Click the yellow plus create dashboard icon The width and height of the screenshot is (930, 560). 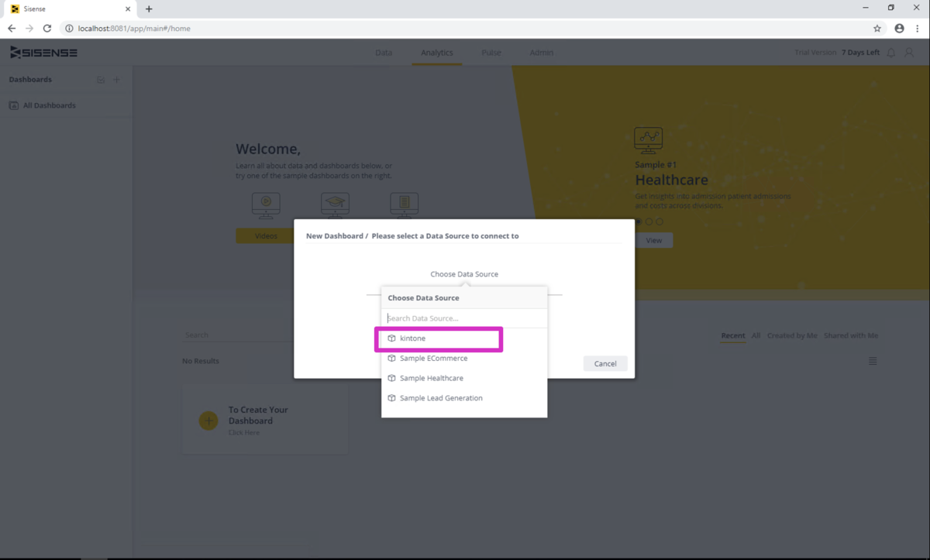[208, 421]
